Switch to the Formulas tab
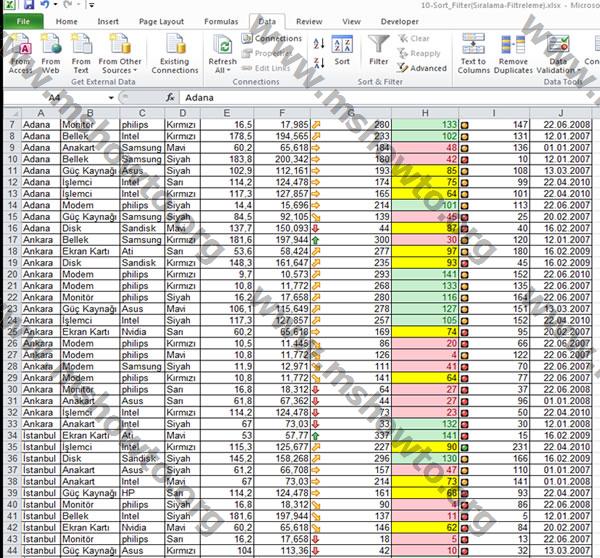 221,21
